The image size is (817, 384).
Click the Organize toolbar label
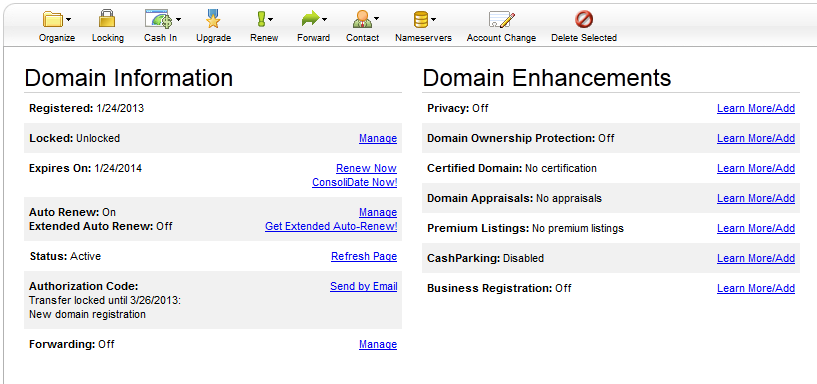pos(57,38)
